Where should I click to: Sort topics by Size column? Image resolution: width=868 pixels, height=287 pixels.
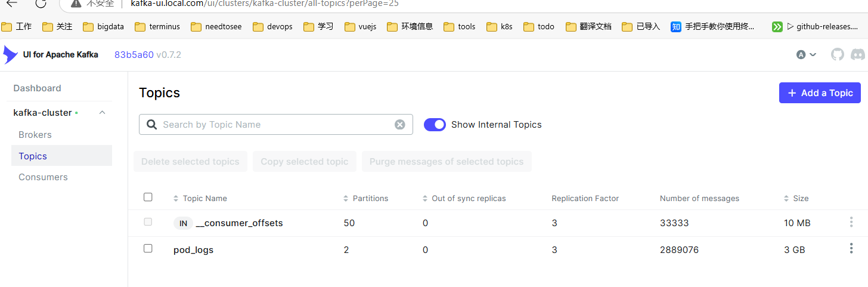801,198
